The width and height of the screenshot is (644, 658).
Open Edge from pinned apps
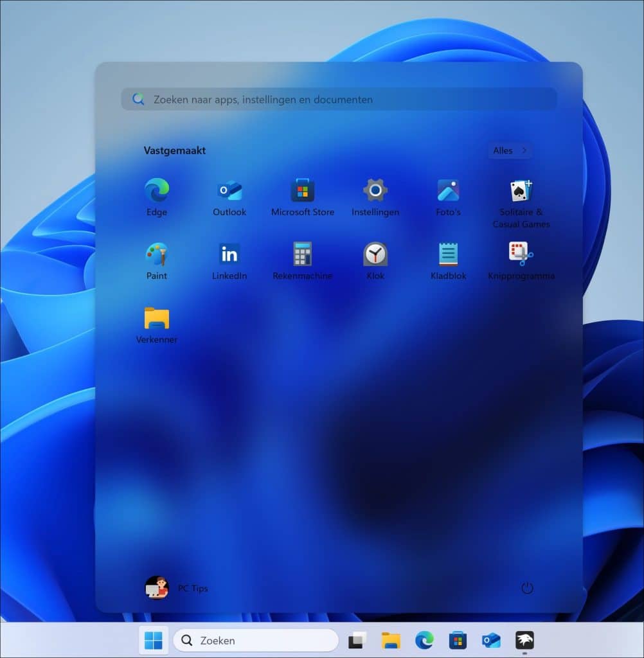(156, 191)
